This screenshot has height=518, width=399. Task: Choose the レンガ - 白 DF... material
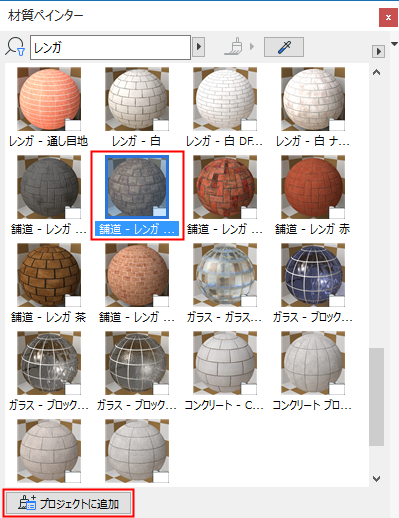point(225,107)
